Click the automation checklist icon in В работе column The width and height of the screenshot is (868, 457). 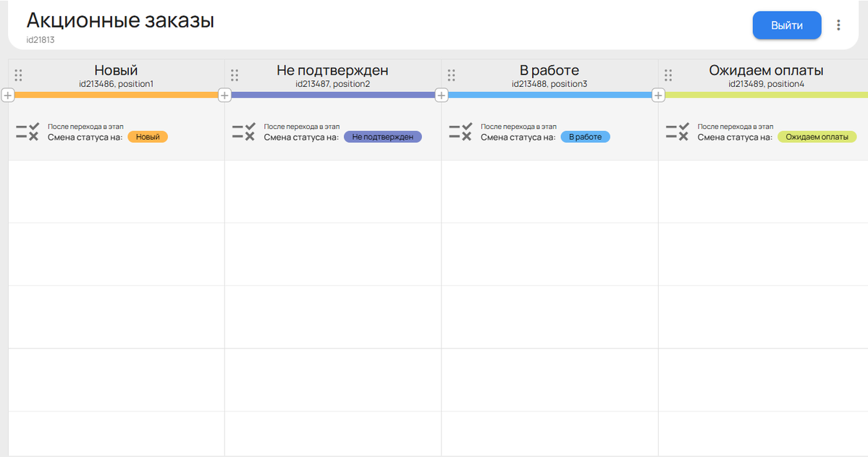point(460,132)
